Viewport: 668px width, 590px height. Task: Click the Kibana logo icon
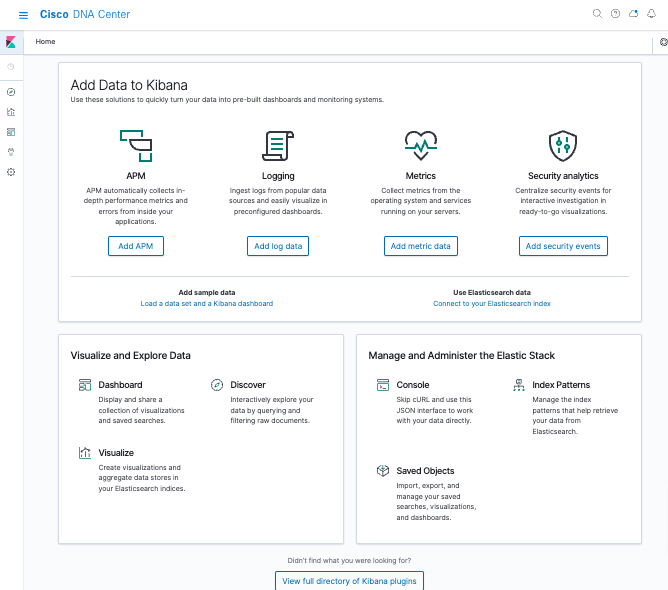[11, 42]
